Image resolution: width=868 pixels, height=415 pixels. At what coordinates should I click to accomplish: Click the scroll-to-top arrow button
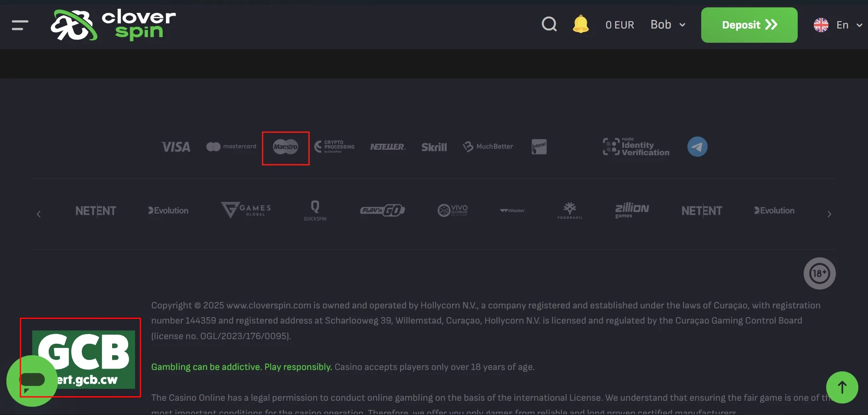pos(842,387)
